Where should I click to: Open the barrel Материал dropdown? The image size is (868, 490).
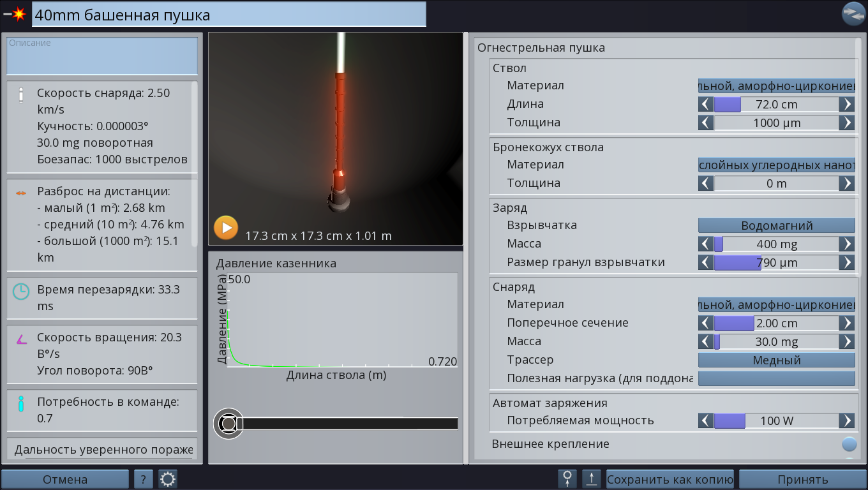[776, 85]
